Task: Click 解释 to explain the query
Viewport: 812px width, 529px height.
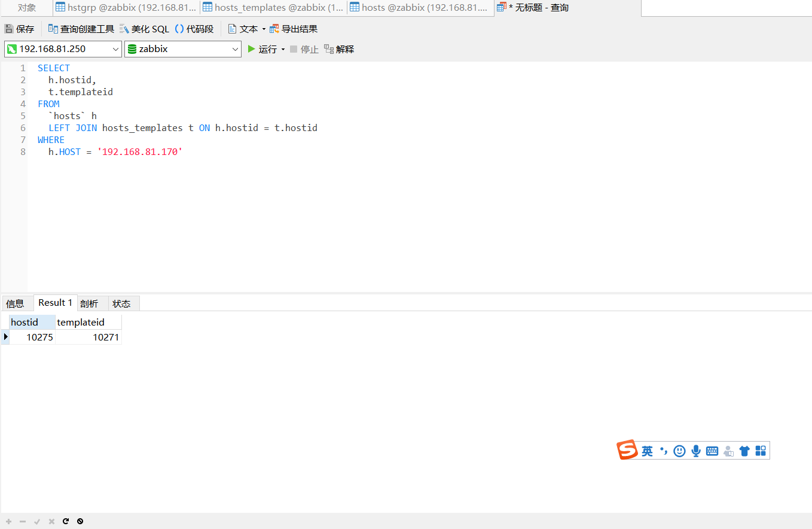Action: coord(339,49)
